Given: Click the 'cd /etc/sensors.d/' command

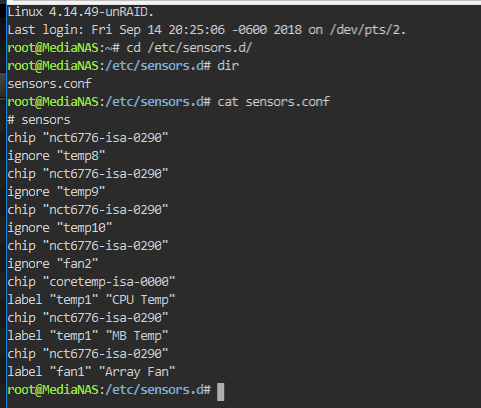Looking at the screenshot, I should pos(189,48).
